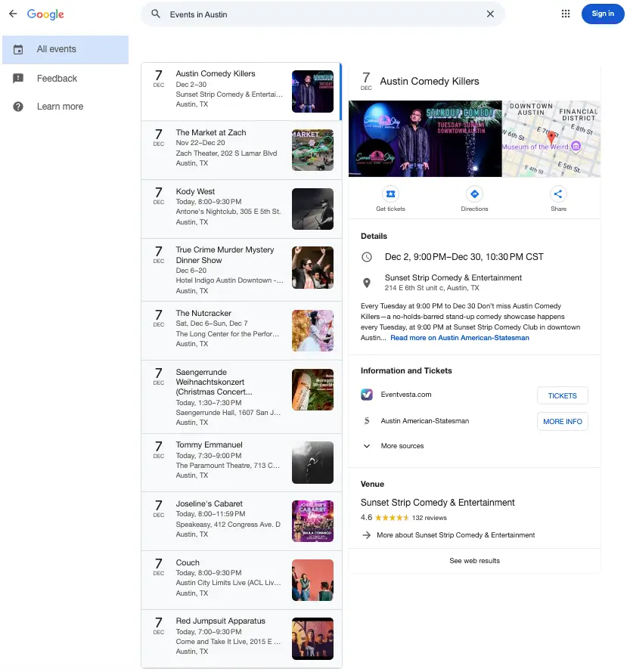
Task: Open Feedback in sidebar
Action: click(65, 79)
